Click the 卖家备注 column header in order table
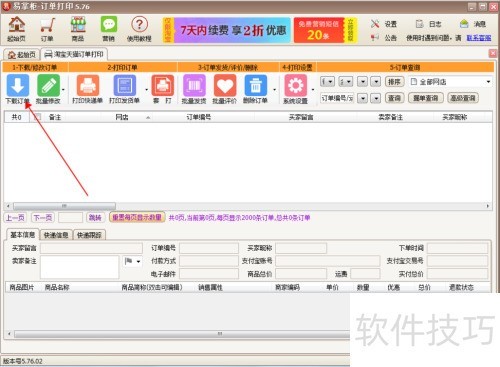Screen dimensions: 500x367 pos(390,117)
